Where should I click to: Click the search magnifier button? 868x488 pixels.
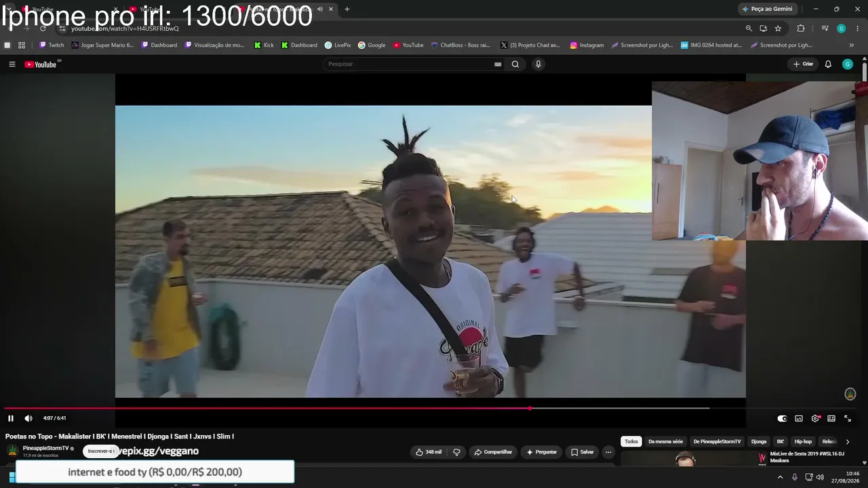click(x=515, y=64)
